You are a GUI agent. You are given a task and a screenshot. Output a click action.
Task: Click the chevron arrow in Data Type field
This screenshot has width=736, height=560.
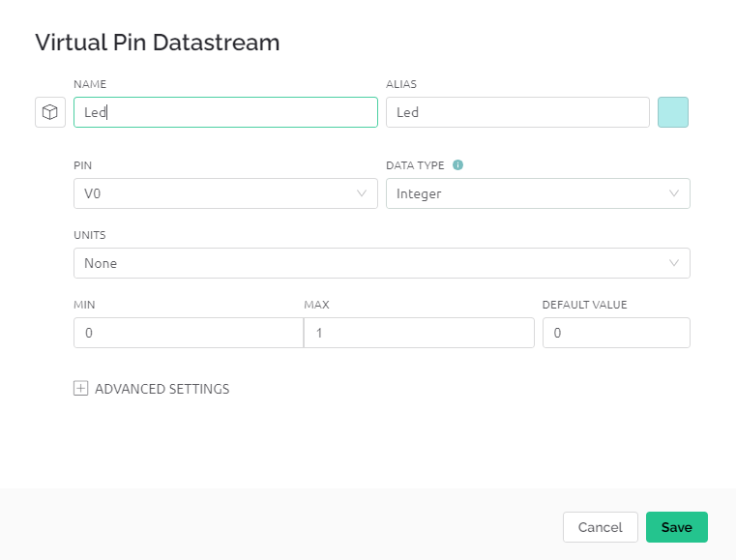click(674, 193)
